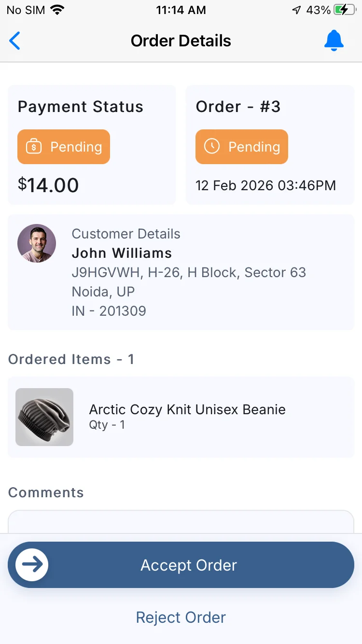Focus the Comments text field
The image size is (362, 644).
coord(181,522)
